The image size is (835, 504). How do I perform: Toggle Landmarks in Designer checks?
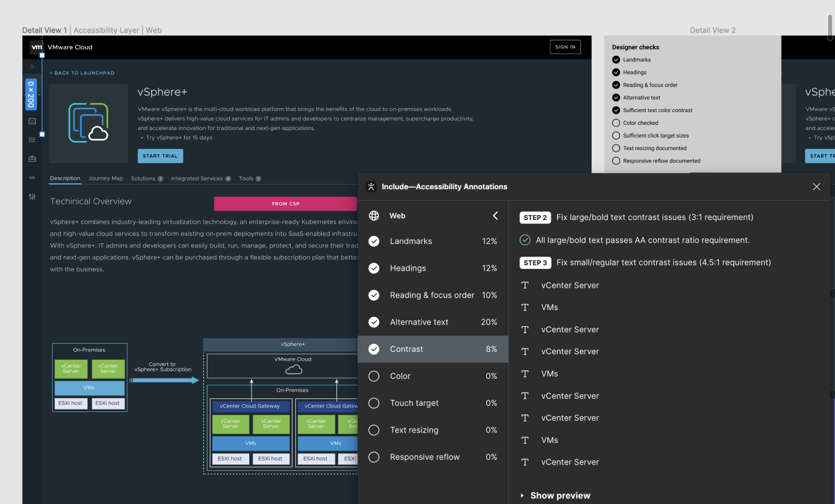click(x=616, y=60)
